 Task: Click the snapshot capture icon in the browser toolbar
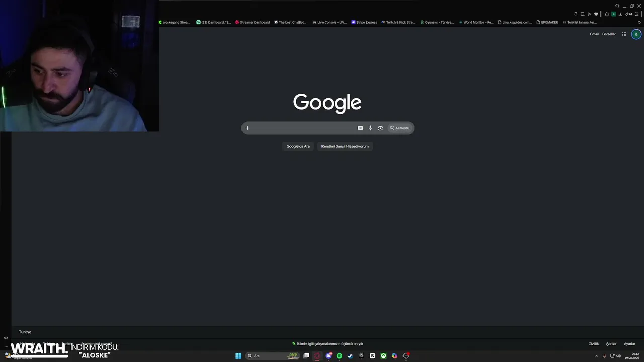pyautogui.click(x=582, y=14)
